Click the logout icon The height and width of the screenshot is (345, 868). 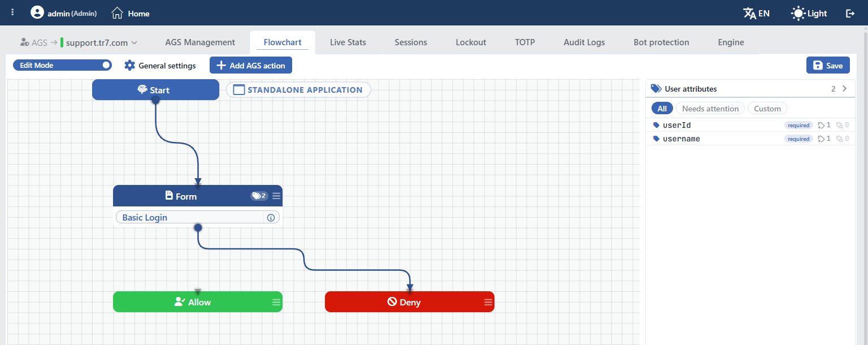coord(850,13)
